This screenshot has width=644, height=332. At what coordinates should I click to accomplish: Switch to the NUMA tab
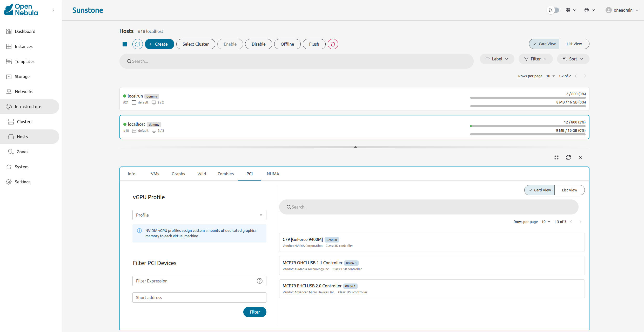(x=273, y=174)
